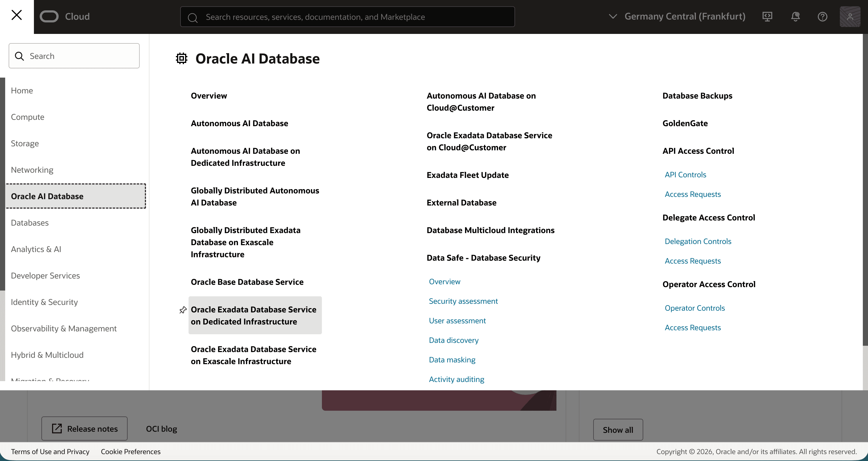Image resolution: width=868 pixels, height=461 pixels.
Task: Click the search icon in the top search bar
Action: point(192,17)
